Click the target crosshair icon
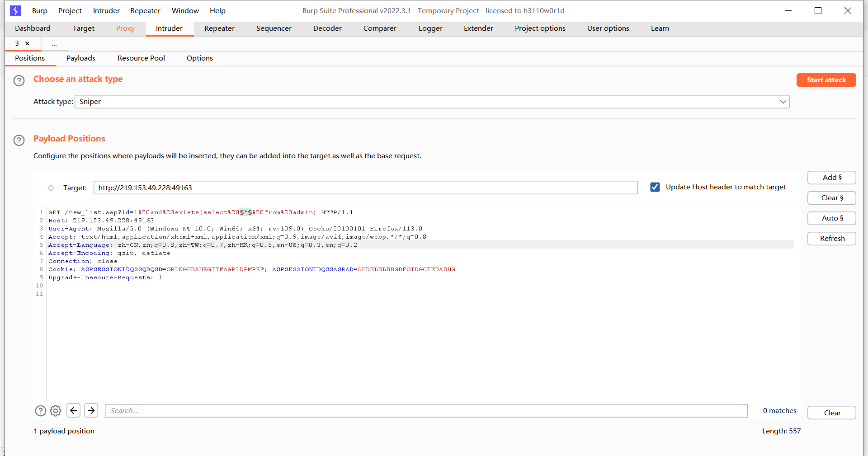Image resolution: width=868 pixels, height=456 pixels. 51,188
